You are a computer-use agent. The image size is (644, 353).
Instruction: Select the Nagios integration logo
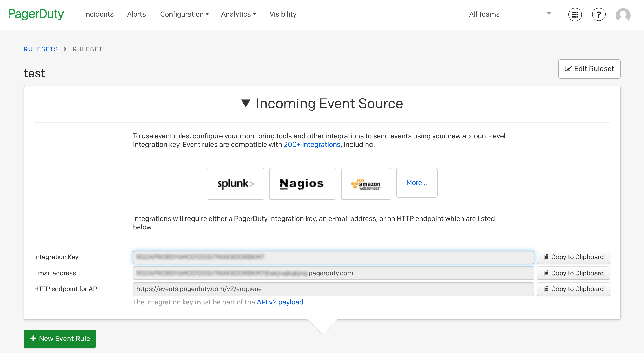(302, 184)
